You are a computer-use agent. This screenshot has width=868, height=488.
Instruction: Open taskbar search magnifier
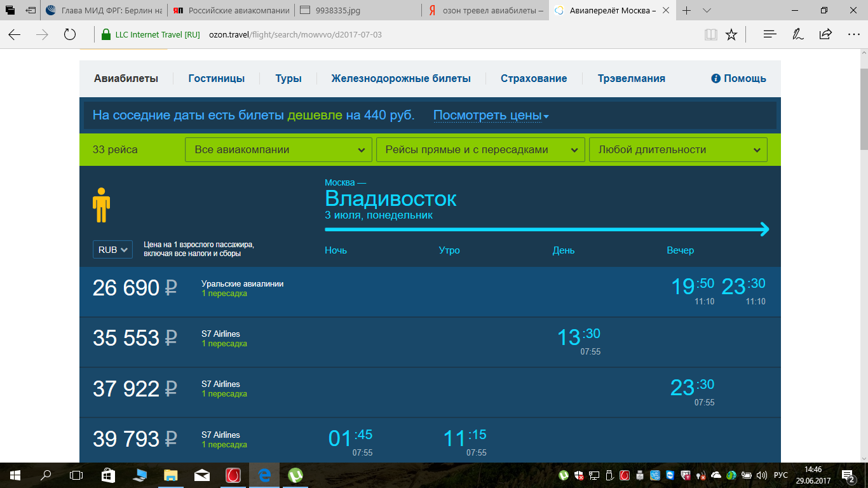[46, 475]
